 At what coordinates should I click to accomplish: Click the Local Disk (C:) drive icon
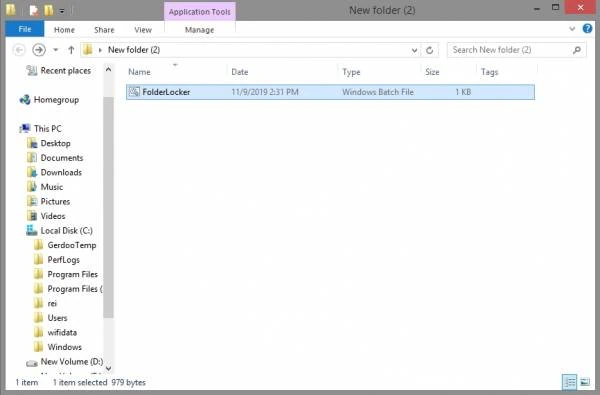32,230
